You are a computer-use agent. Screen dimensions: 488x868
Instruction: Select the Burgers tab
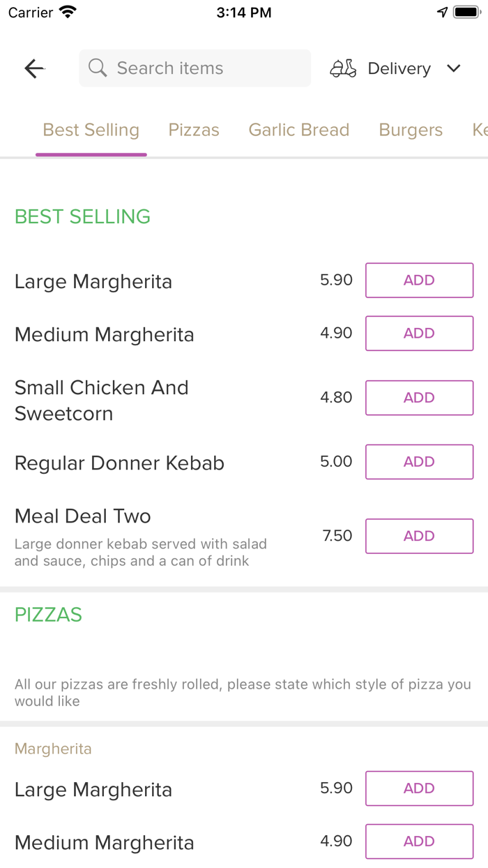pyautogui.click(x=411, y=130)
